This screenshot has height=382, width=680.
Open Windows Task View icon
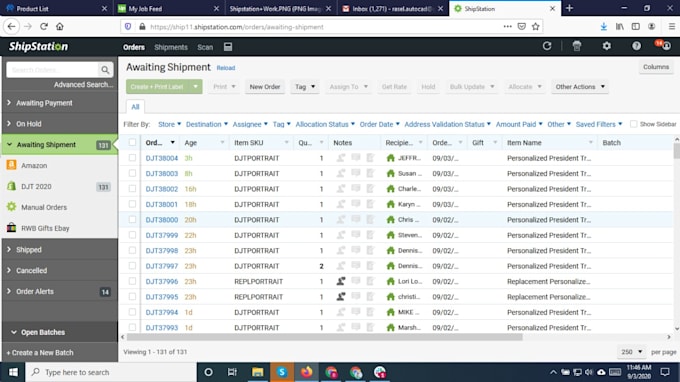[232, 372]
